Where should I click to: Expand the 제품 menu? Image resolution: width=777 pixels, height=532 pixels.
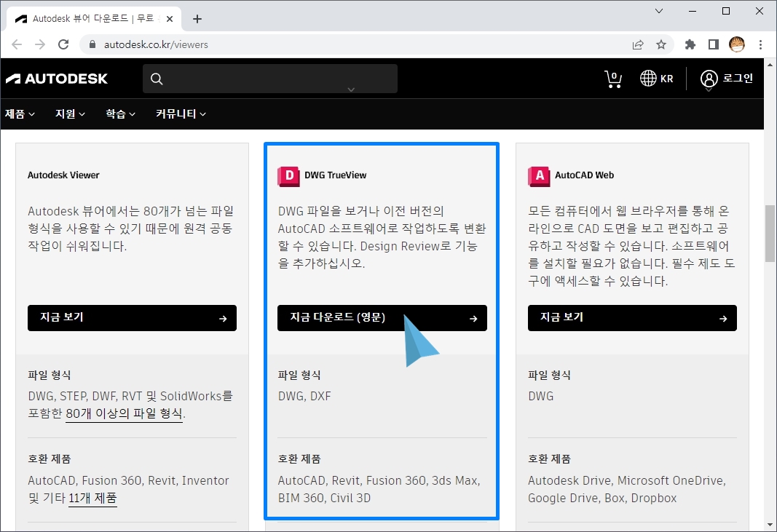(x=20, y=114)
